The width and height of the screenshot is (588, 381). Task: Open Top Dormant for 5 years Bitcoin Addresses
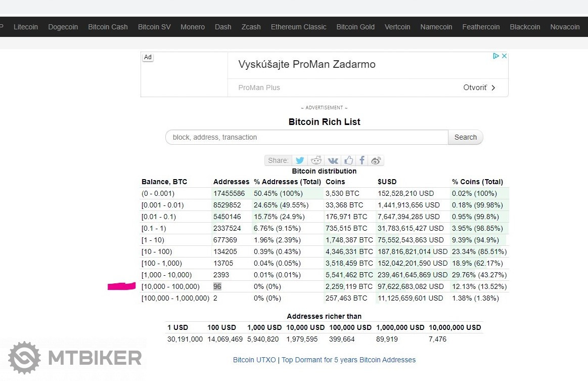[x=348, y=360]
